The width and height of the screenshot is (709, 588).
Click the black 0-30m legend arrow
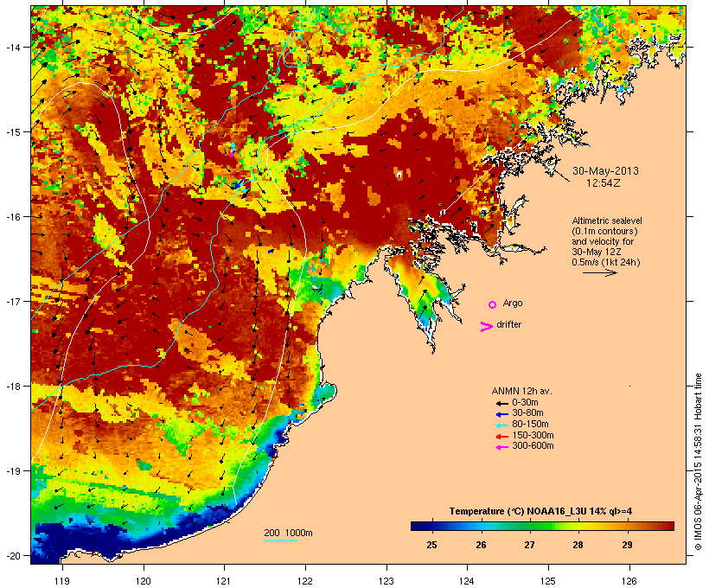tap(501, 403)
